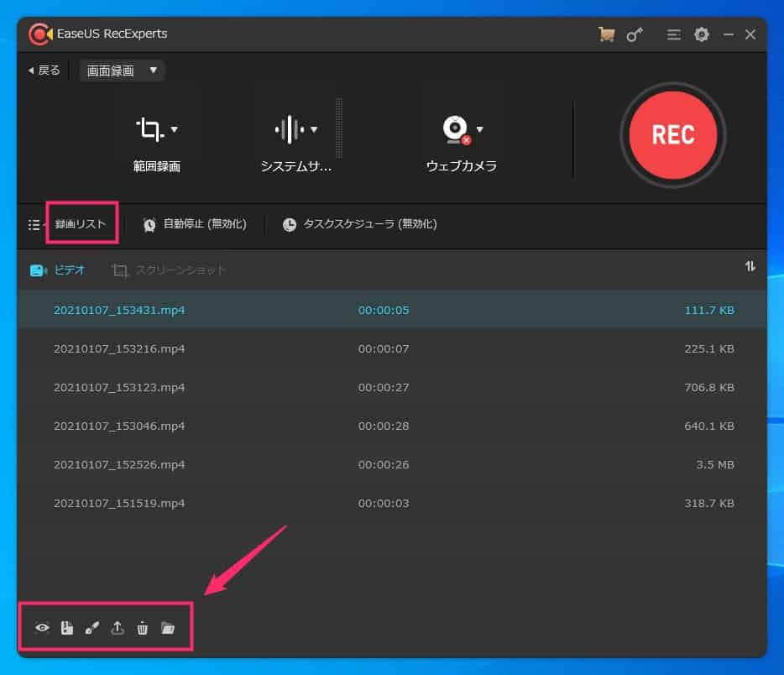784x675 pixels.
Task: Open the 録画リスト recording list
Action: 81,223
